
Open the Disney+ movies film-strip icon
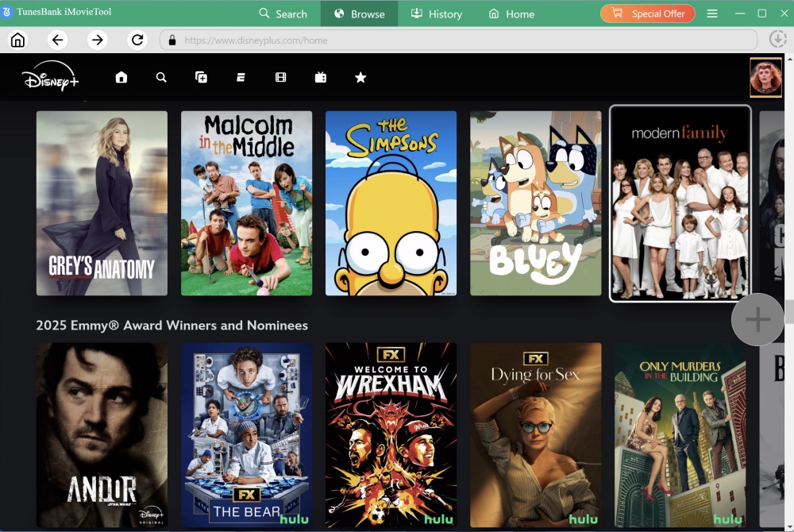click(x=281, y=77)
